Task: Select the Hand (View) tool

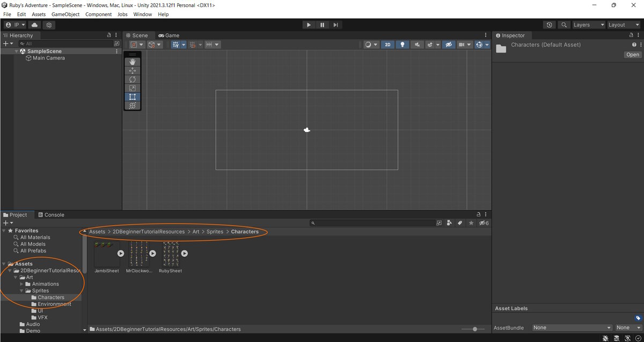Action: 133,62
